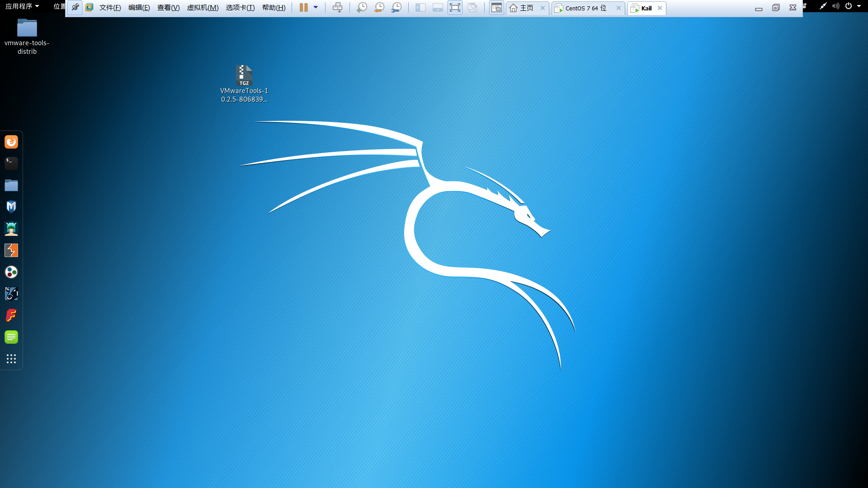
Task: Restore the VMware window size
Action: click(776, 8)
